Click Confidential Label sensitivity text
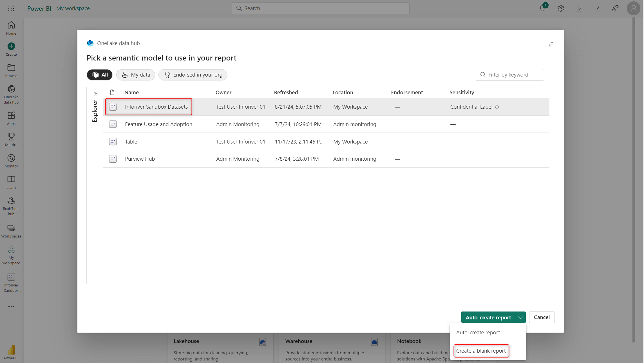 (x=471, y=107)
